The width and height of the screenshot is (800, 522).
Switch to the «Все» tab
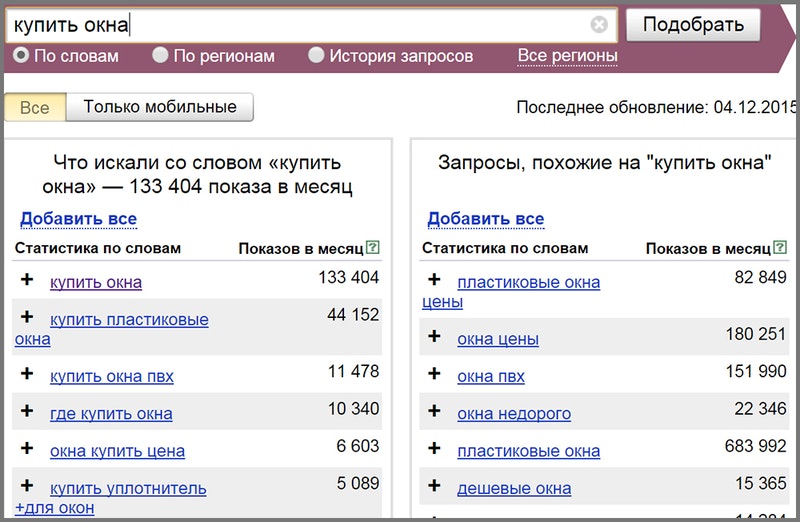coord(35,107)
